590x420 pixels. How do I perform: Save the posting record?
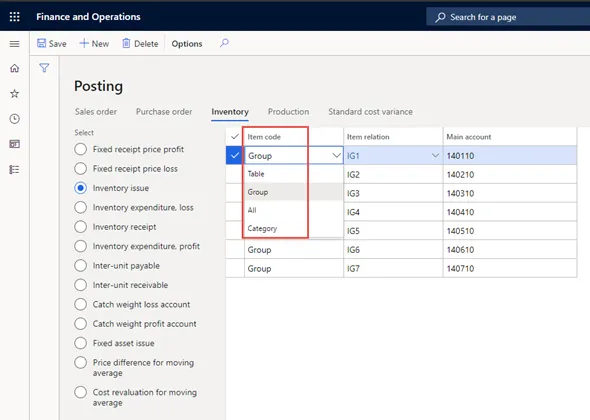click(x=52, y=44)
